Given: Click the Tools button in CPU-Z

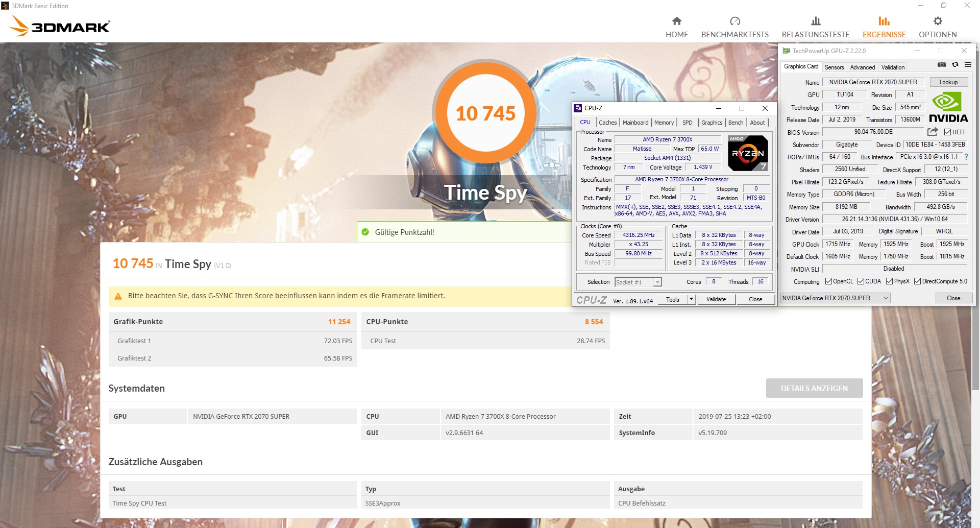Looking at the screenshot, I should pyautogui.click(x=673, y=299).
